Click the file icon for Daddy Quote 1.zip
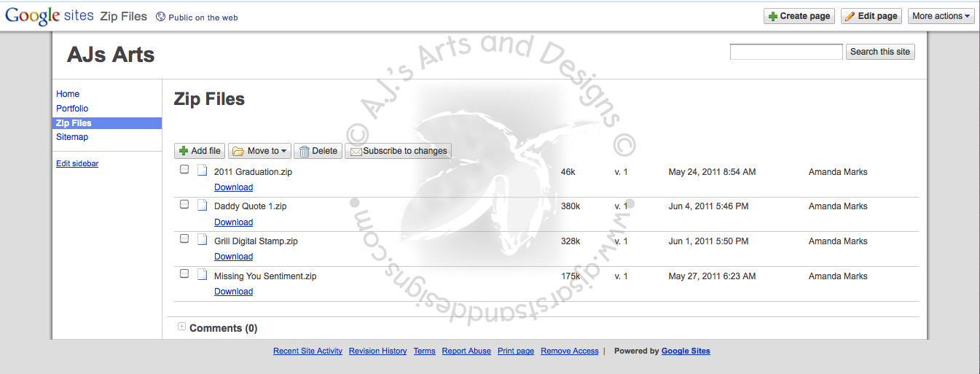Viewport: 980px width, 374px height. (x=203, y=205)
